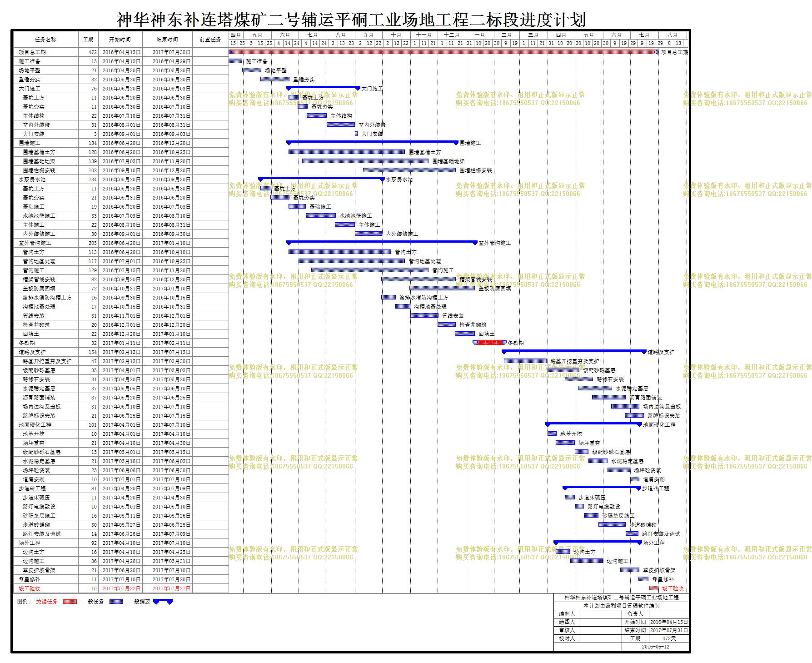The image size is (812, 663).
Task: Select the 路缘石安装 name in task table
Action: tap(36, 379)
